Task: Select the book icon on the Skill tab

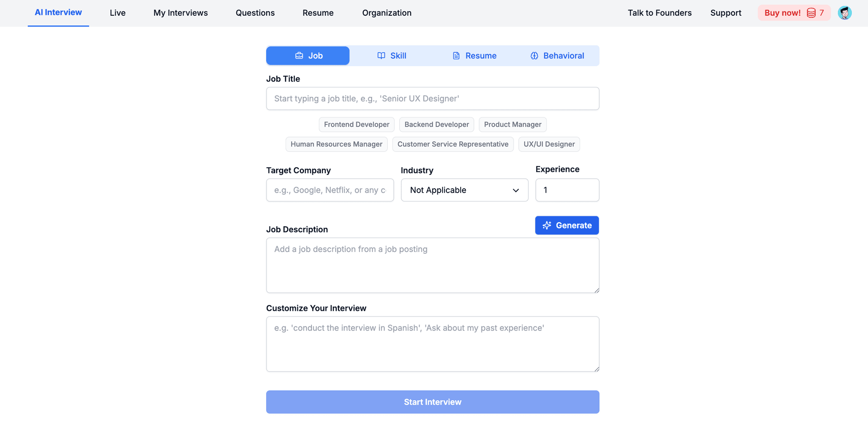Action: (381, 56)
